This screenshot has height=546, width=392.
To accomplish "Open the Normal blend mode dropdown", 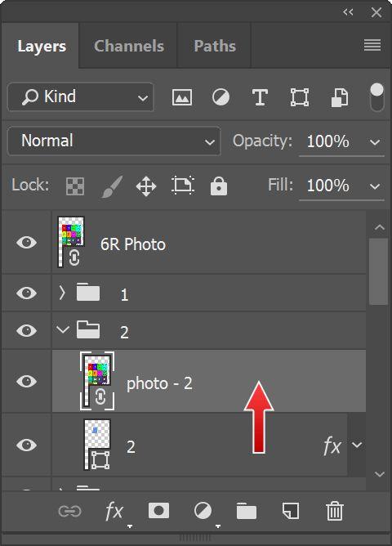I will (114, 141).
